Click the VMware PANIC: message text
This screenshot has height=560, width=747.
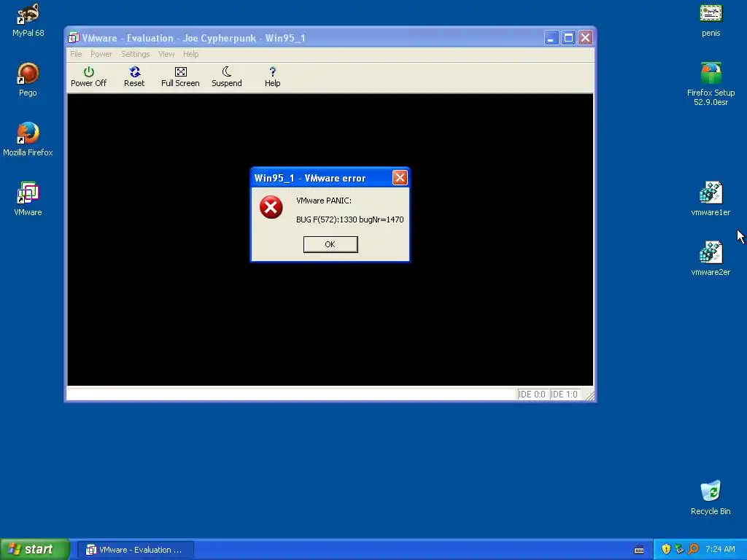(324, 201)
